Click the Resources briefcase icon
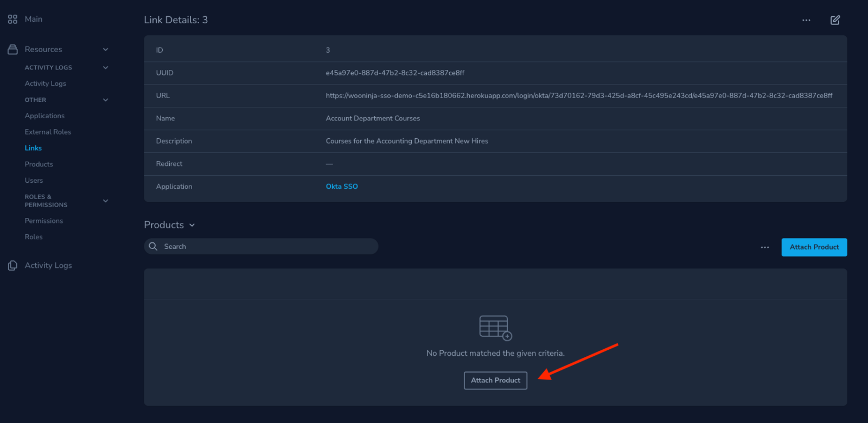The width and height of the screenshot is (868, 423). point(12,49)
